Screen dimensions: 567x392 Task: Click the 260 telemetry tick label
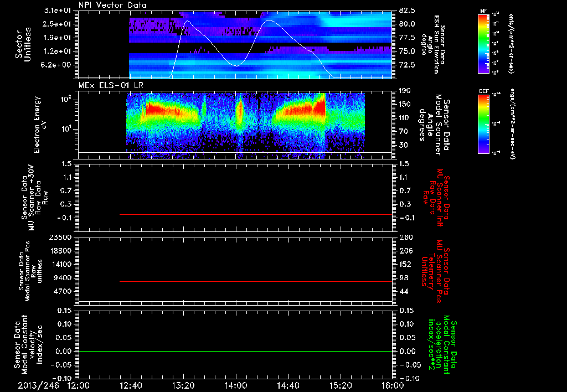(x=405, y=237)
